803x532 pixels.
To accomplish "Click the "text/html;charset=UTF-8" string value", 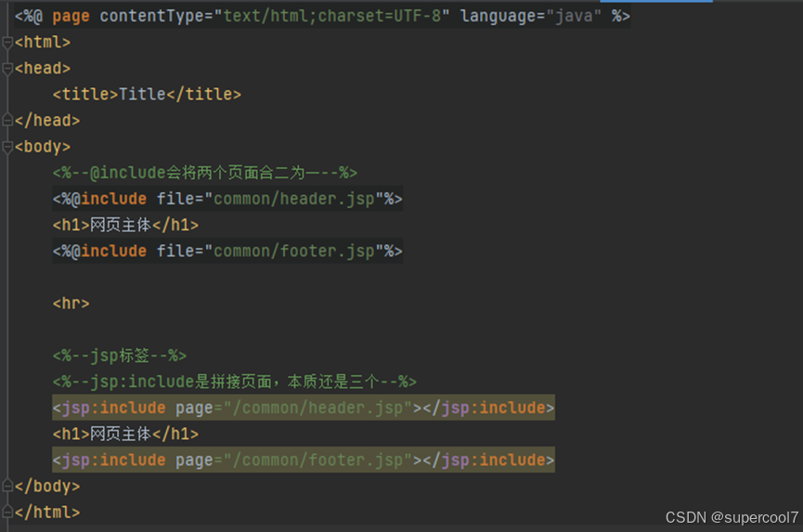I will tap(331, 17).
